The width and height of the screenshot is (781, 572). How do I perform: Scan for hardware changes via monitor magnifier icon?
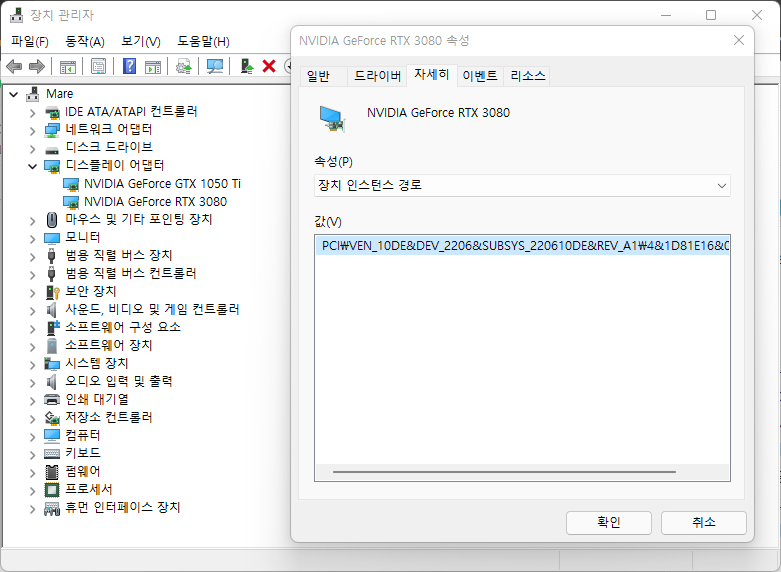[215, 66]
